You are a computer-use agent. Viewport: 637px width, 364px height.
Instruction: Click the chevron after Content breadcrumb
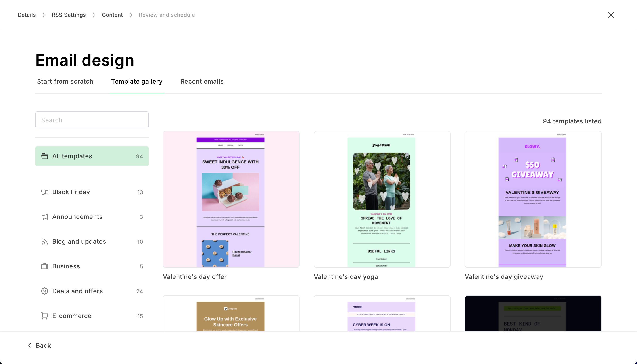(131, 15)
